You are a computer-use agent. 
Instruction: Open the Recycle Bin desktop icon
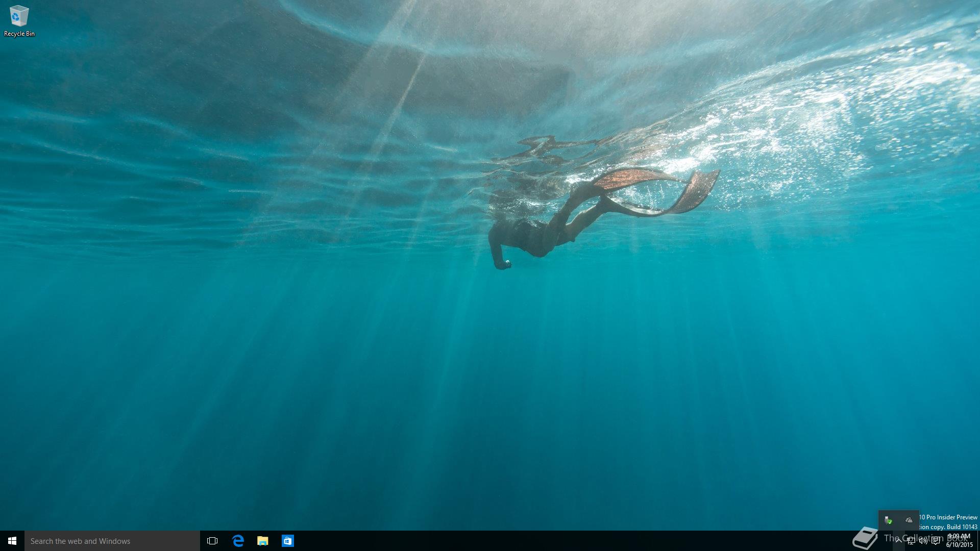[19, 16]
